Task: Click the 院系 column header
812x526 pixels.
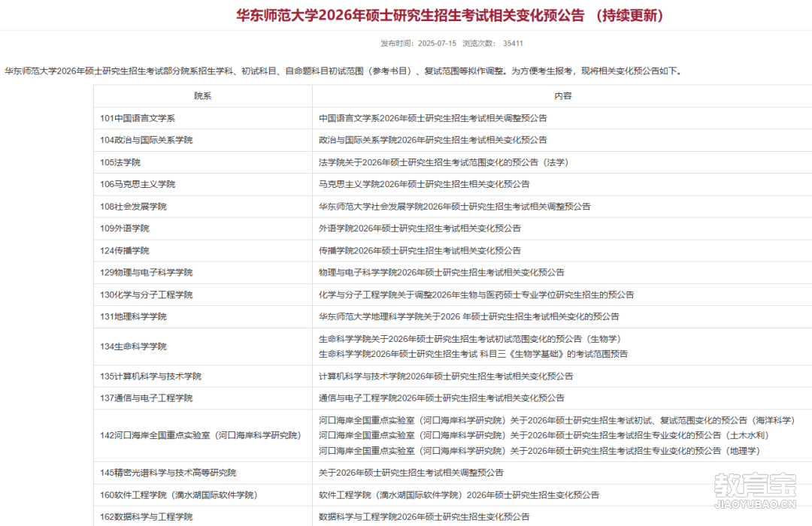Action: 202,95
